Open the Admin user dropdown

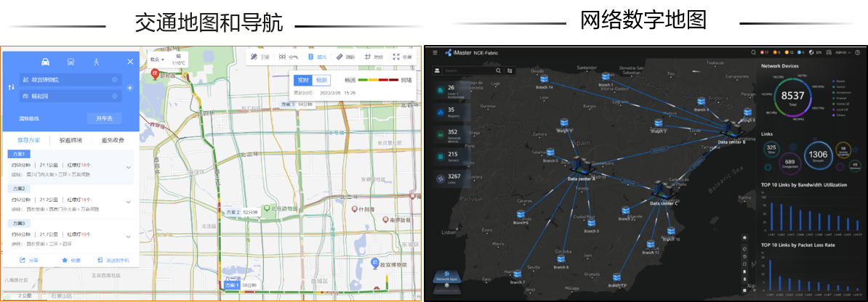coord(843,52)
